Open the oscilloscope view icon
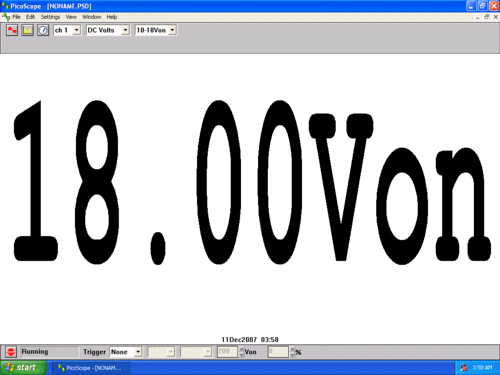Screen dimensions: 500x375 click(x=12, y=30)
